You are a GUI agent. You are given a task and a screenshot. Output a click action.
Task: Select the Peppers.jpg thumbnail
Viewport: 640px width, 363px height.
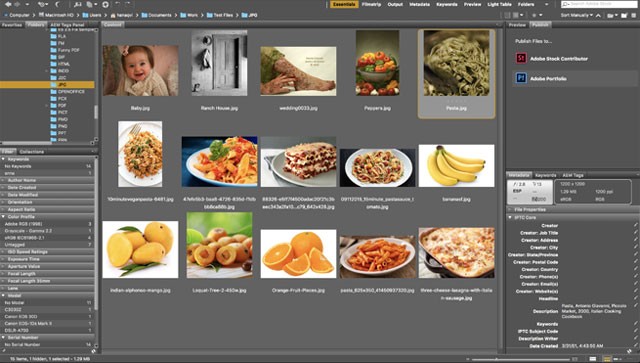(x=378, y=62)
